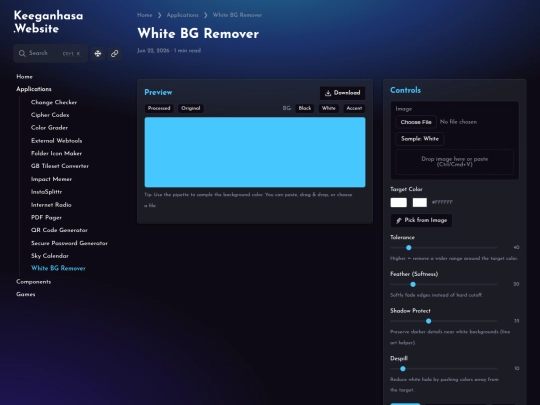The image size is (540, 405).
Task: Open the first white target color swatch
Action: click(x=398, y=202)
